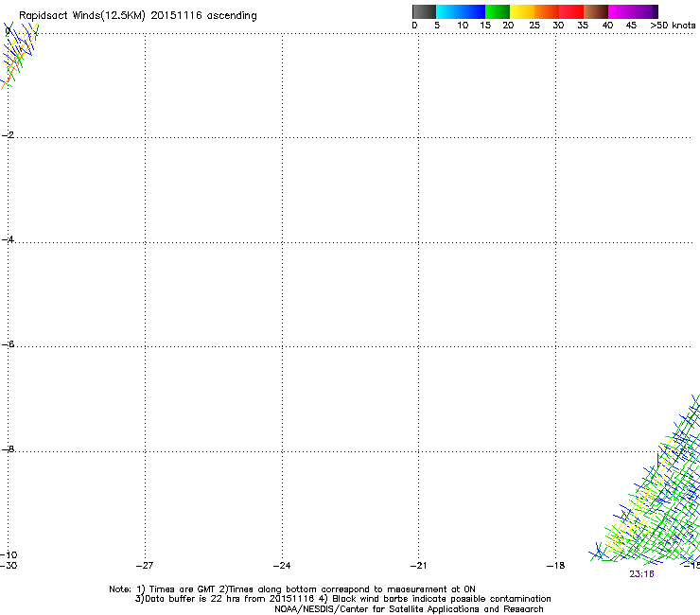
Task: Click the NOAA/NESDIS credit line
Action: [x=409, y=609]
